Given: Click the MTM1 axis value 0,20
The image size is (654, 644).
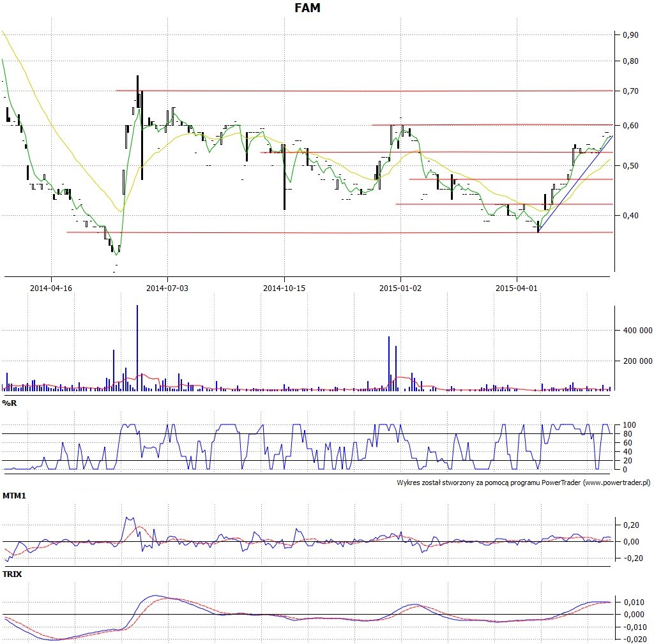Looking at the screenshot, I should (630, 525).
